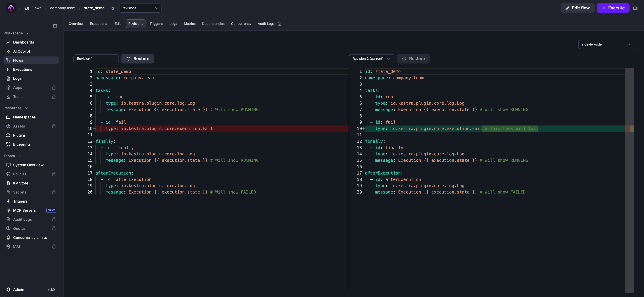The width and height of the screenshot is (644, 297).
Task: Open the Dependencies tab
Action: (x=213, y=24)
